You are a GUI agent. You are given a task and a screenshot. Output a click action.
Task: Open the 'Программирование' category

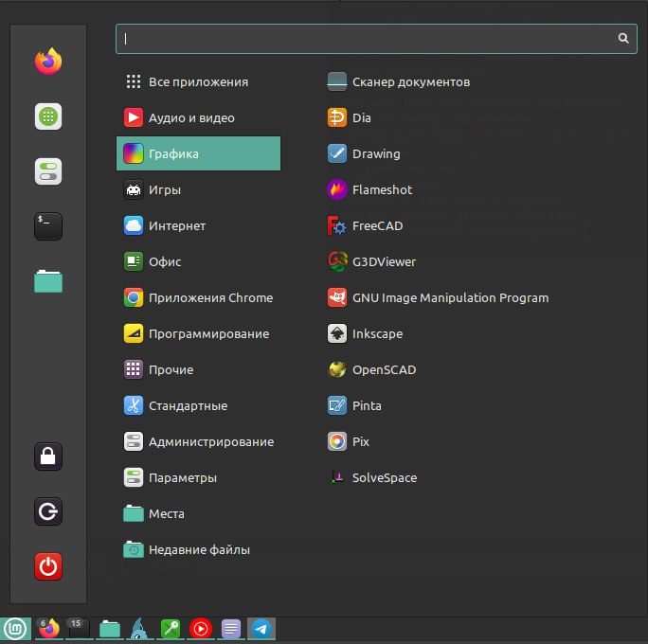pos(198,333)
